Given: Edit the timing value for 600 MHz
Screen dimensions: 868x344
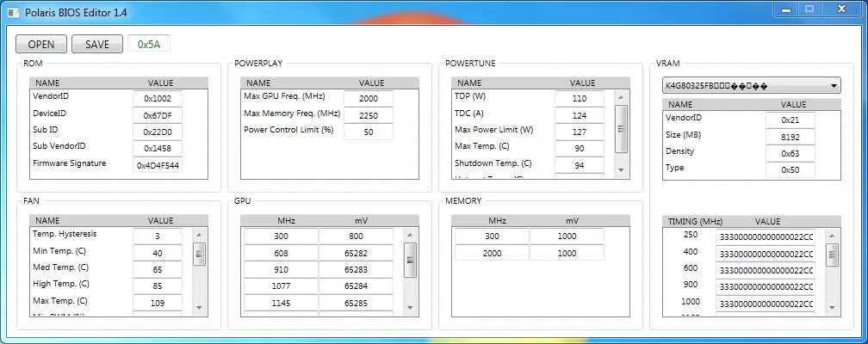Looking at the screenshot, I should 766,270.
